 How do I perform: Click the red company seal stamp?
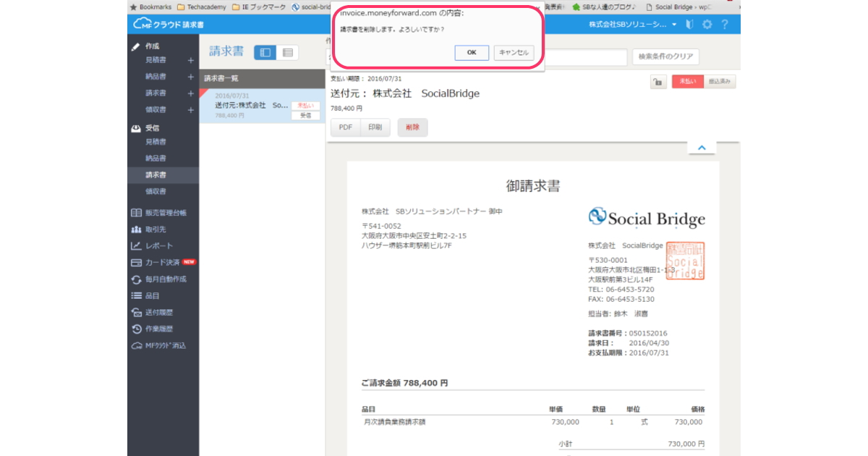point(685,261)
